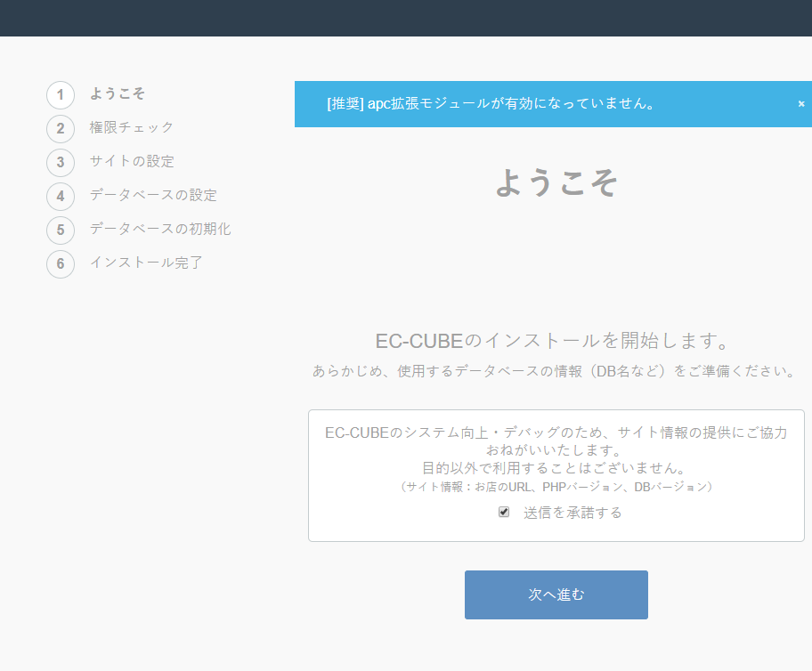Click the large ようこそ page heading
812x671 pixels.
point(556,182)
